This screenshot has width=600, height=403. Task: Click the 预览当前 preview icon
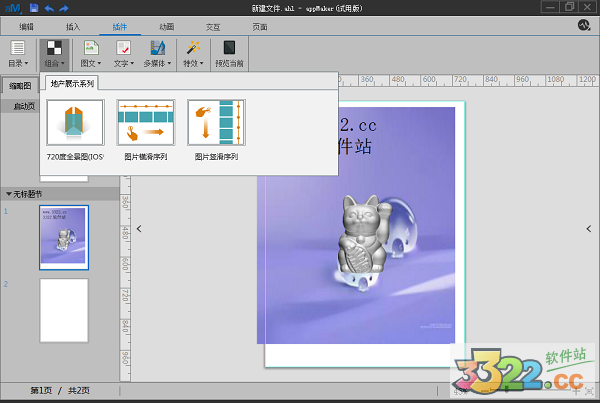pos(229,53)
